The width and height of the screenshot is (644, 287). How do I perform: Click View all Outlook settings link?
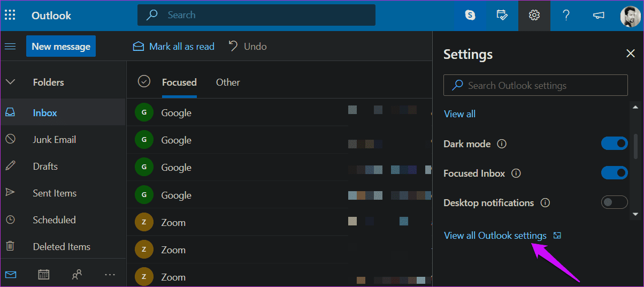point(495,236)
